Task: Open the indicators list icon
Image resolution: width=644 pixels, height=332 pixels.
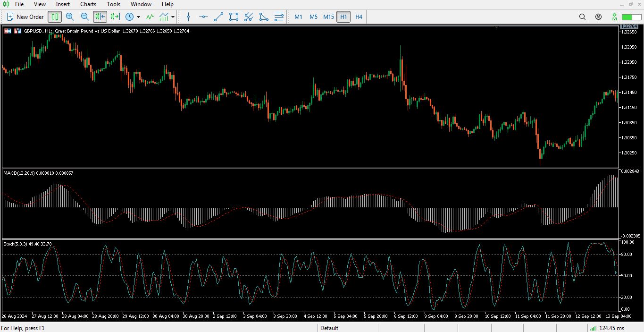Action: 150,17
